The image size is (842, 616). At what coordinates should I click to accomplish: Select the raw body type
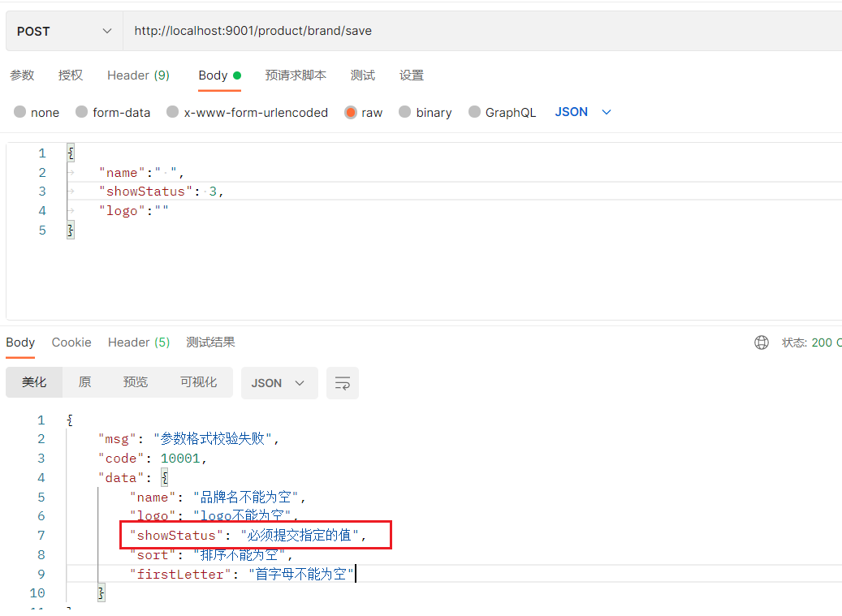(x=364, y=112)
